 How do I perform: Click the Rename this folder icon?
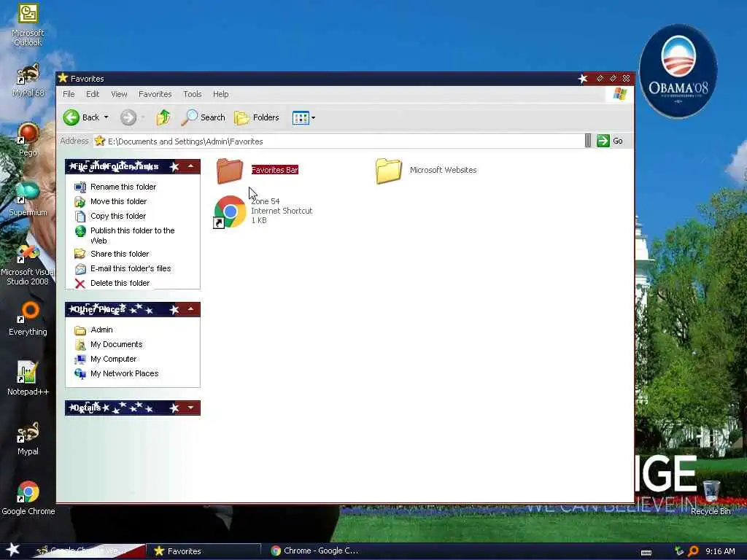[80, 187]
